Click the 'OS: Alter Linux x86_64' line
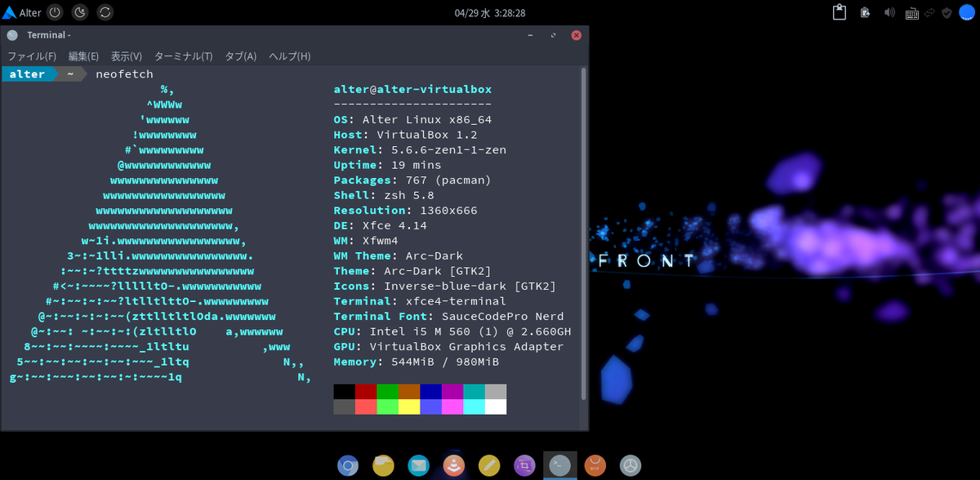This screenshot has height=480, width=980. click(x=412, y=119)
